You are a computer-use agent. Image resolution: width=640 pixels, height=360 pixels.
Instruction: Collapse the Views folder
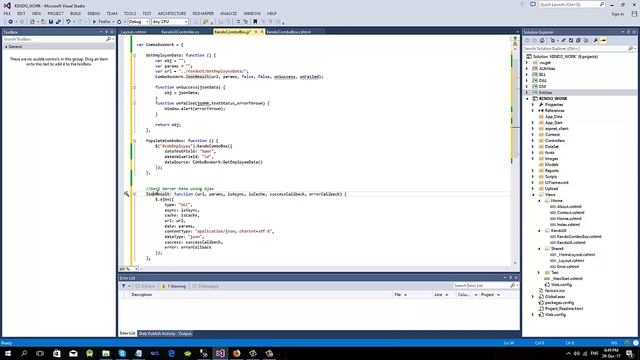(x=533, y=195)
